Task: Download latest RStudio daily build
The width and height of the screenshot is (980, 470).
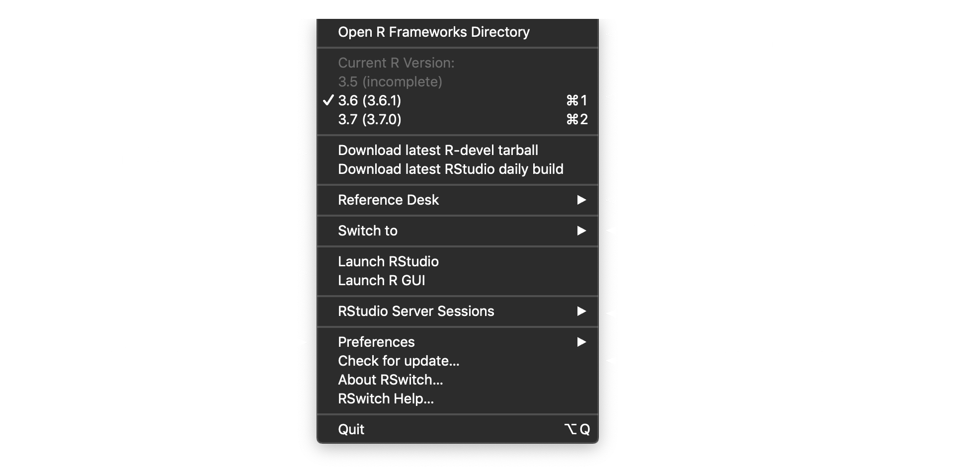Action: point(457,169)
